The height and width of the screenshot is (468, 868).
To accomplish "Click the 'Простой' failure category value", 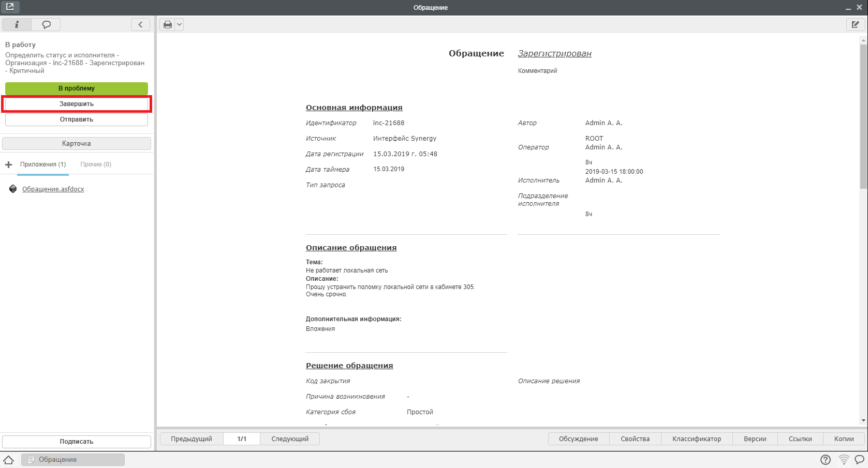I will click(x=420, y=412).
